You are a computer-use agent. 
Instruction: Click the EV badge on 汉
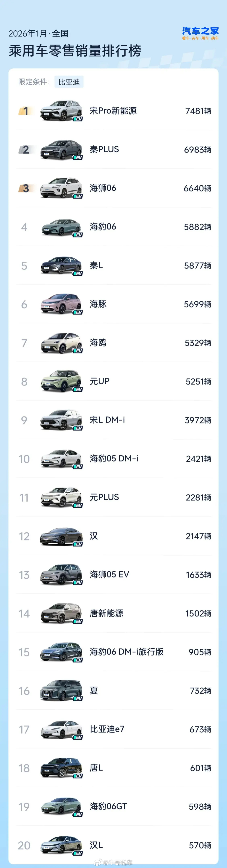click(78, 544)
